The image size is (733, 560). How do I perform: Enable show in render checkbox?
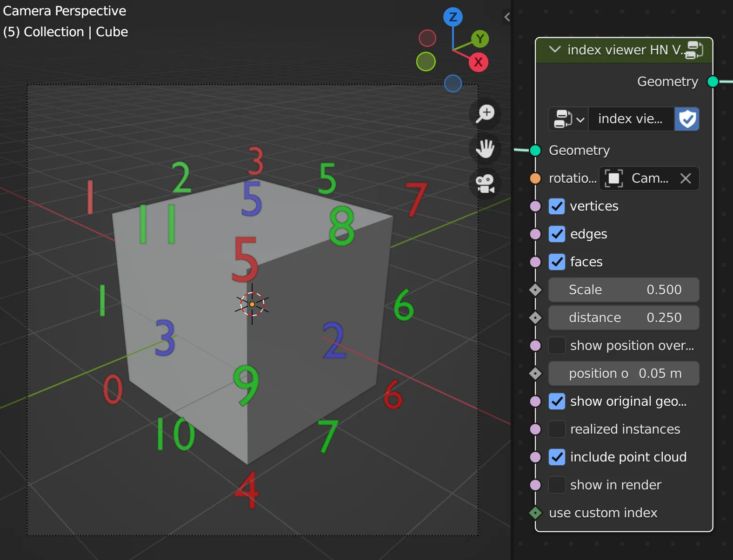point(557,485)
